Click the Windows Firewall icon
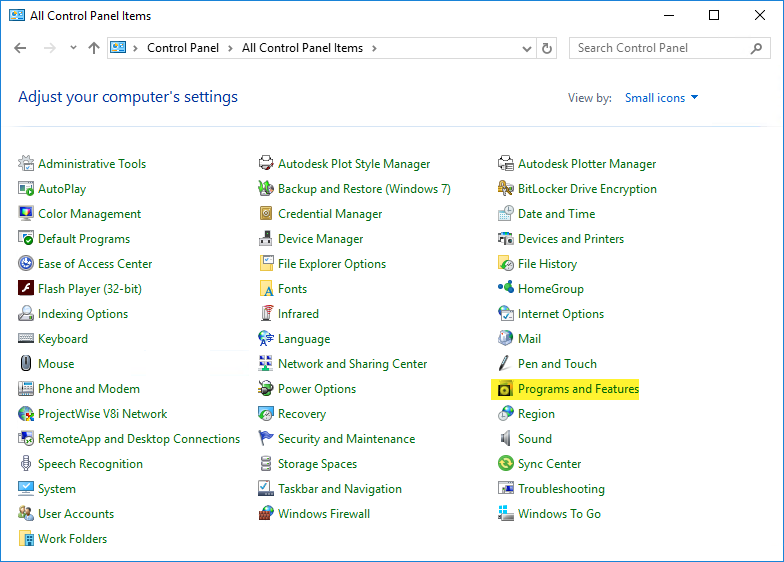This screenshot has height=562, width=784. 266,514
